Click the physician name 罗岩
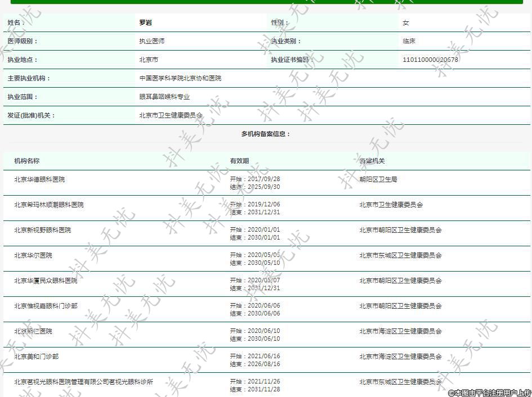 (x=145, y=22)
